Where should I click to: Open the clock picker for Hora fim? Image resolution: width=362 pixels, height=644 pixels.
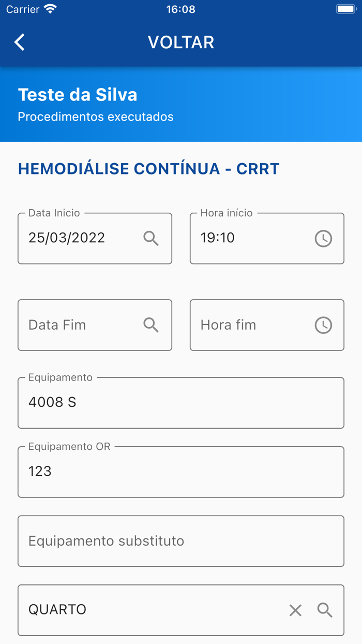[323, 325]
